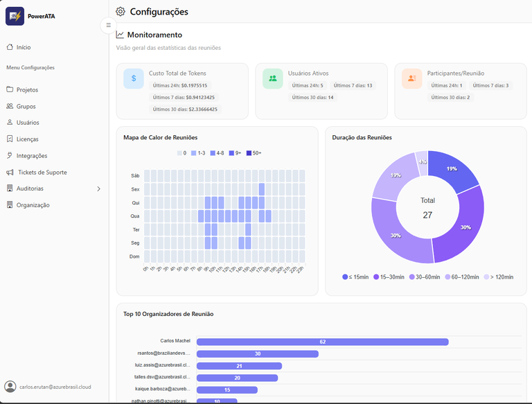Toggle the 15–30min duration legend
Image resolution: width=532 pixels, height=404 pixels.
point(389,277)
